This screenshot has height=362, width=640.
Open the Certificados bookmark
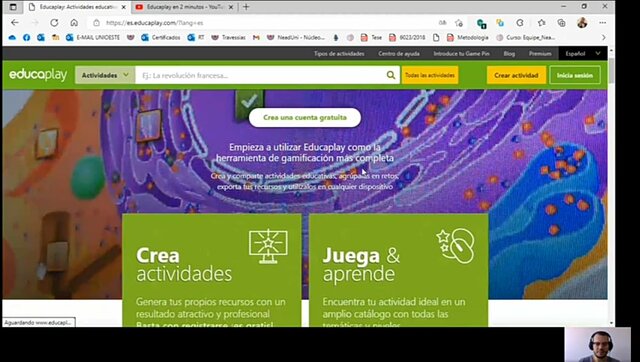tap(161, 38)
